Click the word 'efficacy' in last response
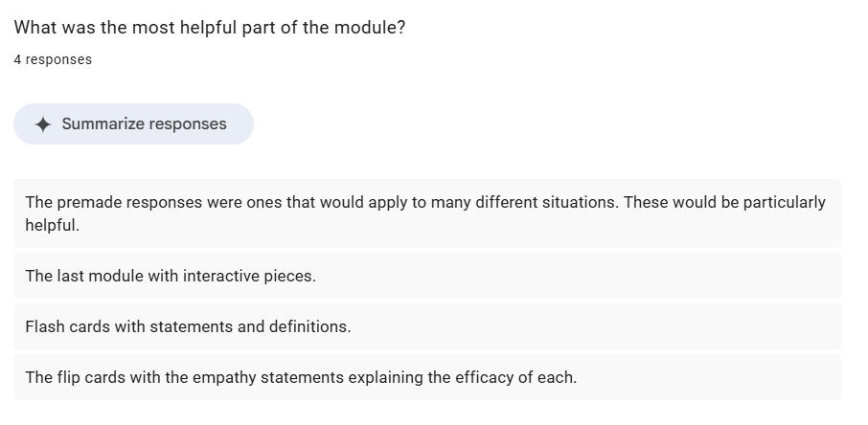The image size is (868, 425). pyautogui.click(x=480, y=378)
